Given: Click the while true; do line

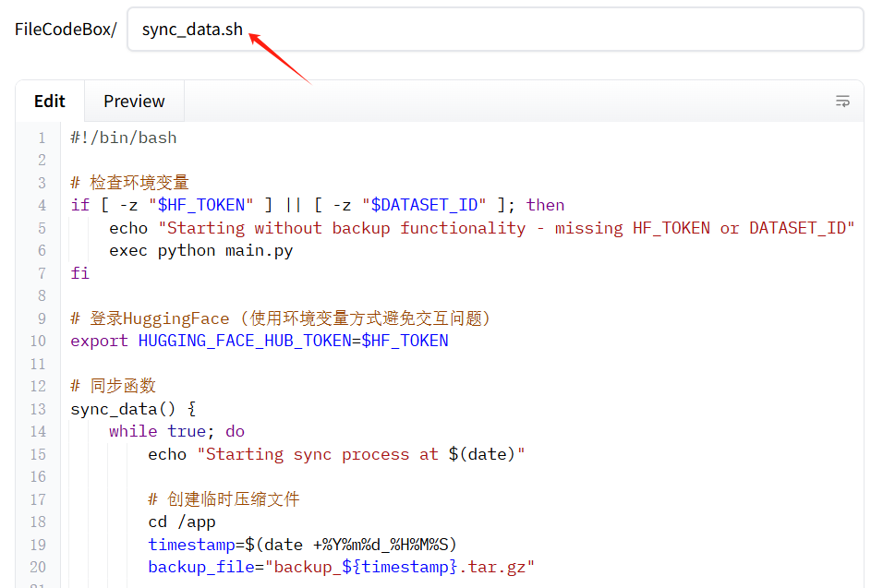Looking at the screenshot, I should (176, 431).
